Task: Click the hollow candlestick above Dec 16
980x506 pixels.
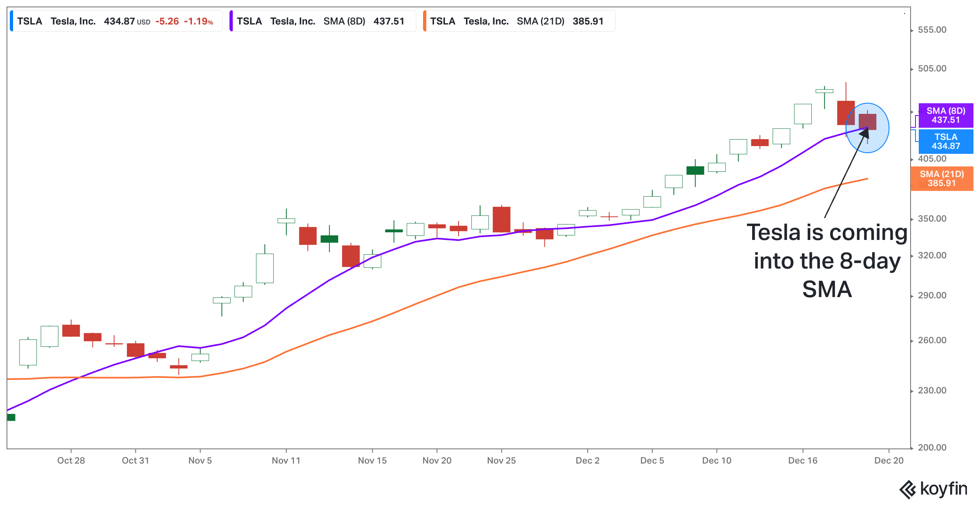Action: (803, 114)
